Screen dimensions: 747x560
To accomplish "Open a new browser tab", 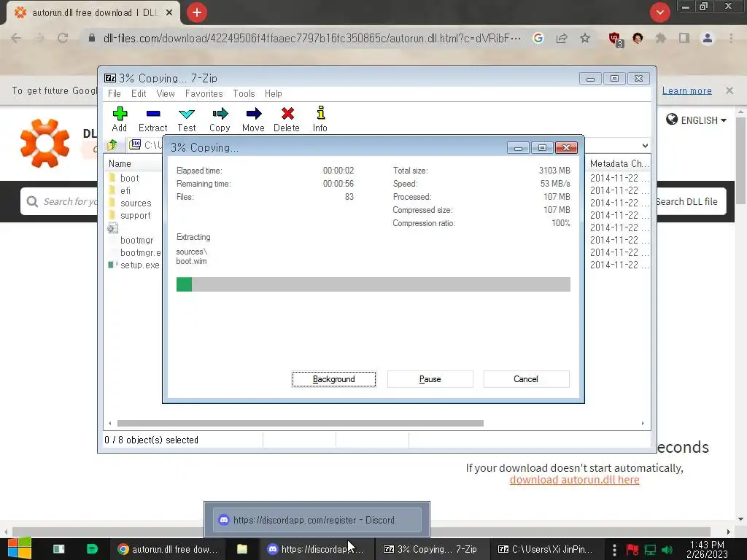I will 197,12.
